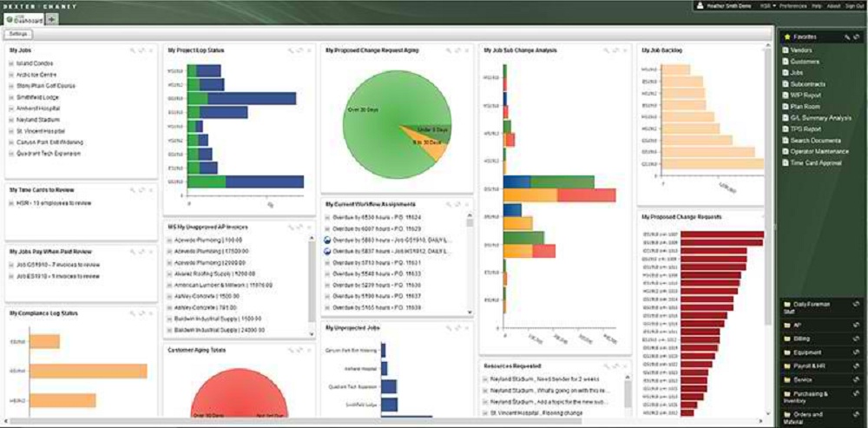This screenshot has height=428, width=868.
Task: Click the wrench icon in Favorites header
Action: (847, 37)
